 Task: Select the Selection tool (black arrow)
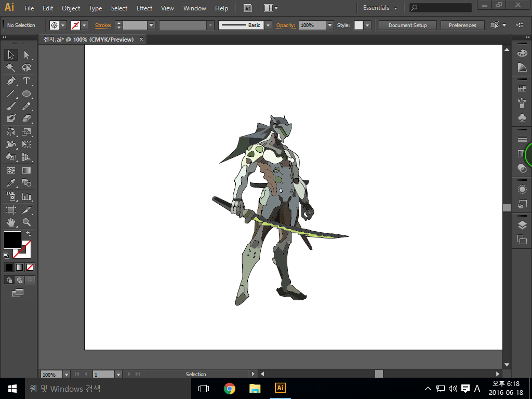(11, 55)
